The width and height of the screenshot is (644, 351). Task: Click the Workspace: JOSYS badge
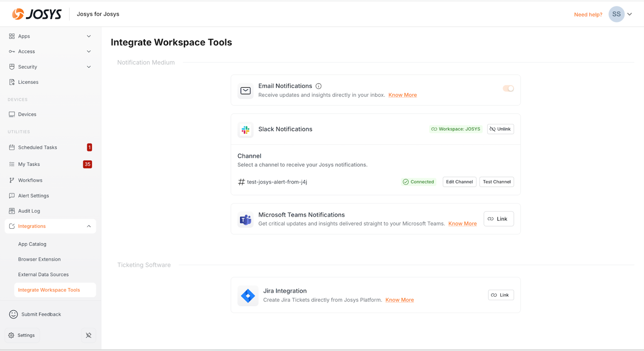456,129
